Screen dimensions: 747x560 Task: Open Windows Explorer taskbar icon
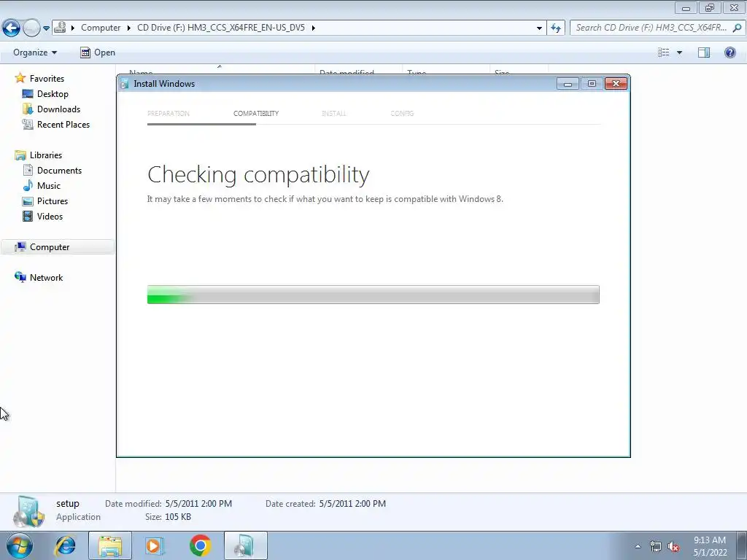point(110,545)
